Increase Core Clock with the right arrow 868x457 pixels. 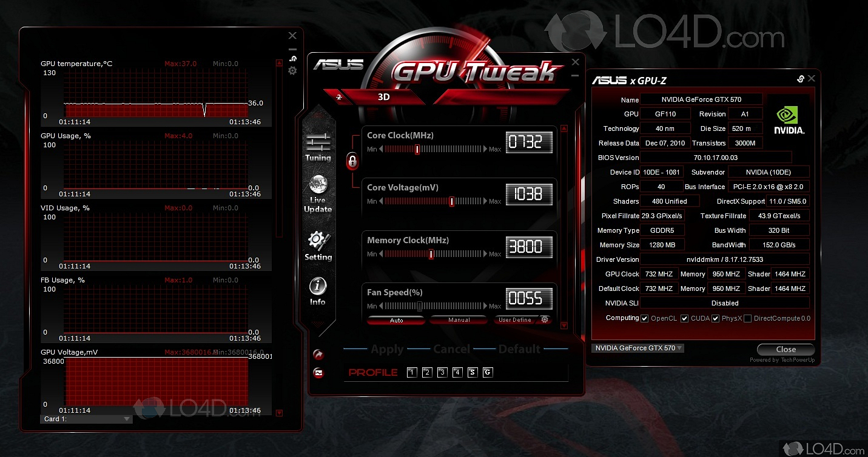pyautogui.click(x=485, y=149)
